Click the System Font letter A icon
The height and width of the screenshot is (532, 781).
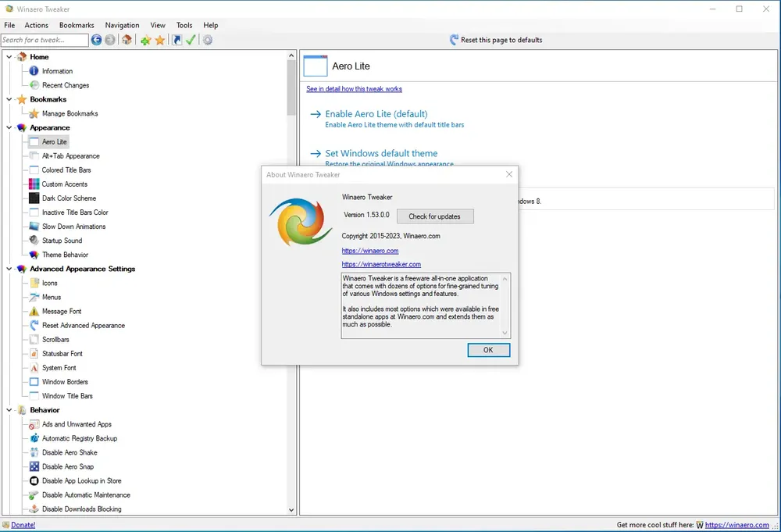click(x=34, y=368)
